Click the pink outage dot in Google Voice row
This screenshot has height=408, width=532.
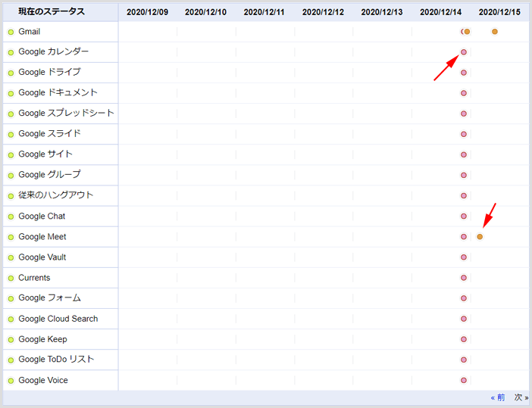pyautogui.click(x=464, y=380)
